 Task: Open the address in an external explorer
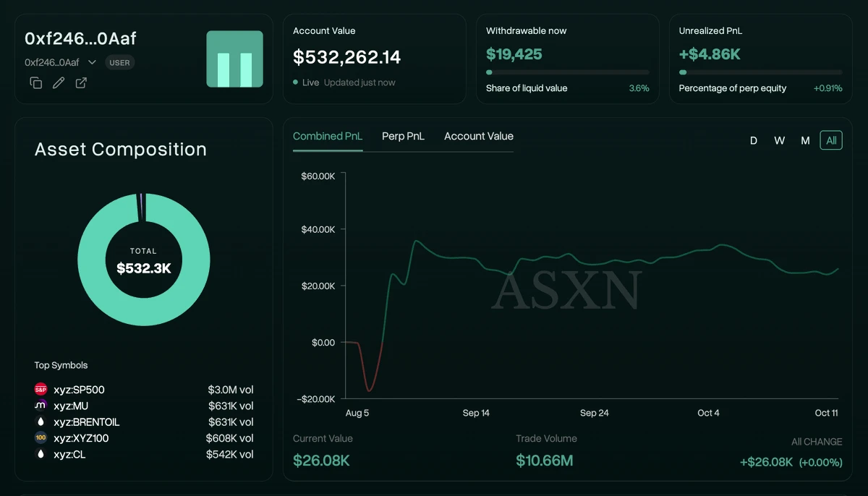pyautogui.click(x=81, y=83)
